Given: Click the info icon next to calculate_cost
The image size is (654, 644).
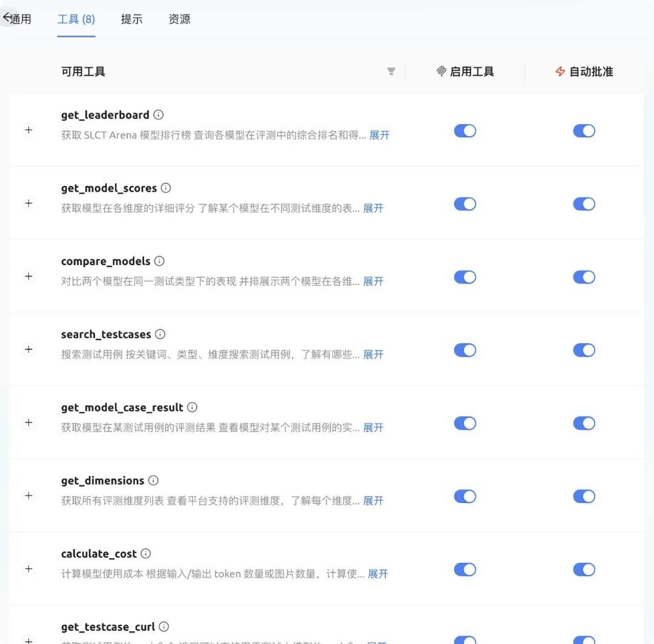Looking at the screenshot, I should point(145,553).
